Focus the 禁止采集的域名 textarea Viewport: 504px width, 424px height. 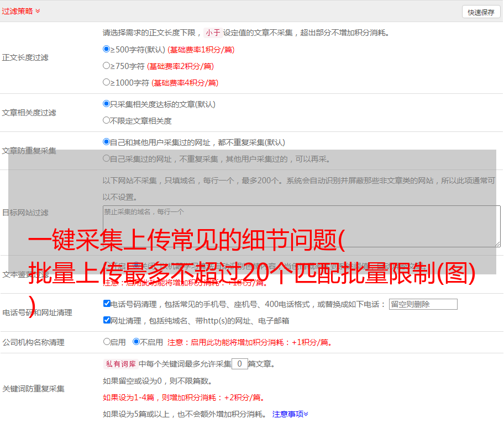click(302, 226)
